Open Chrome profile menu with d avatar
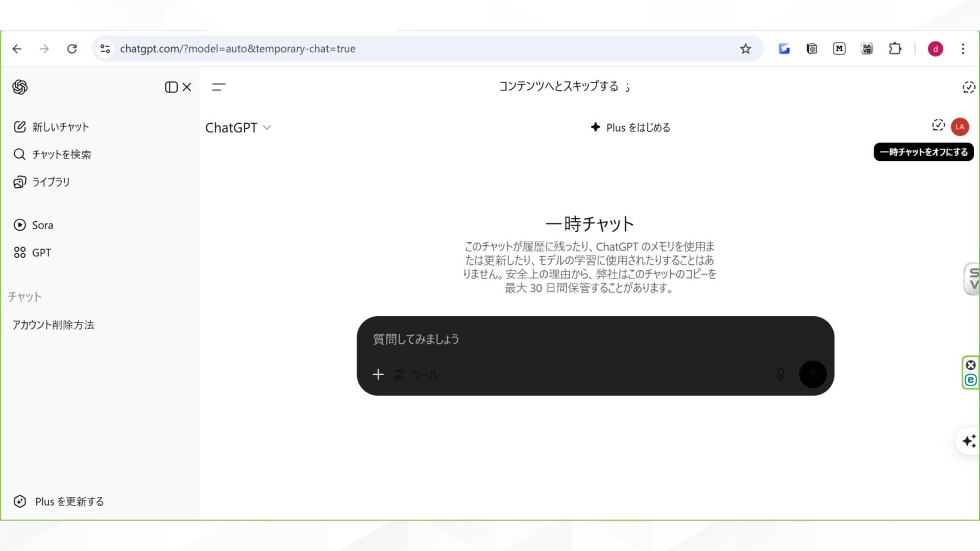 (x=936, y=48)
